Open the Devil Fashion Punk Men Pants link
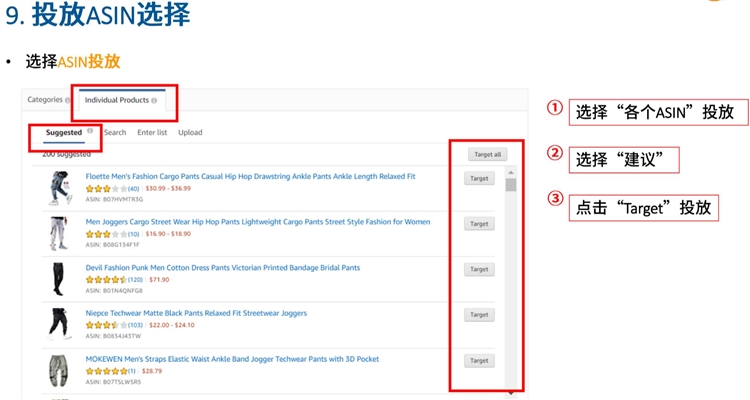 [223, 268]
